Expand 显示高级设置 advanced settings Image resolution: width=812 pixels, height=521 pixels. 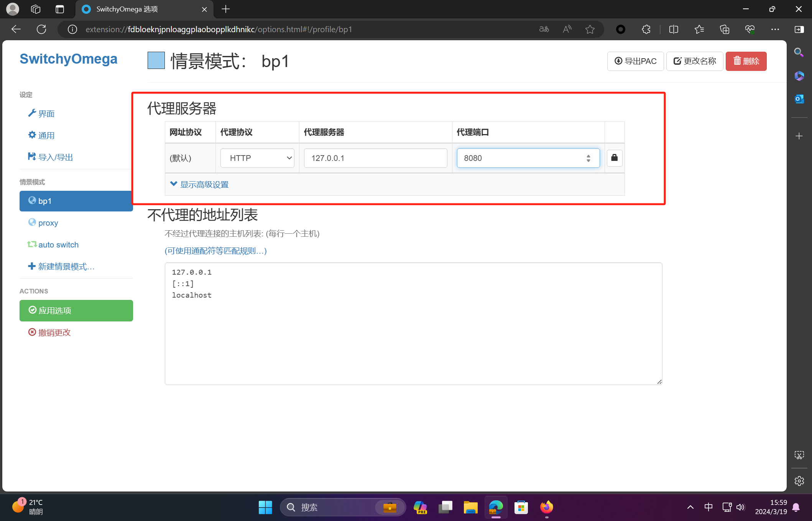tap(204, 184)
